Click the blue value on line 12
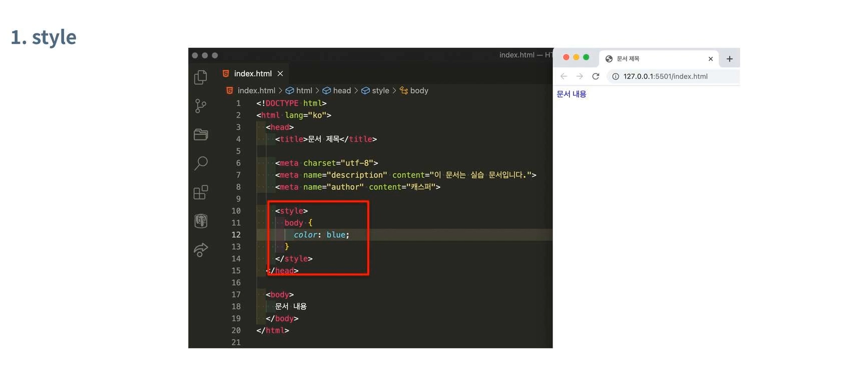This screenshot has height=371, width=868. 336,235
